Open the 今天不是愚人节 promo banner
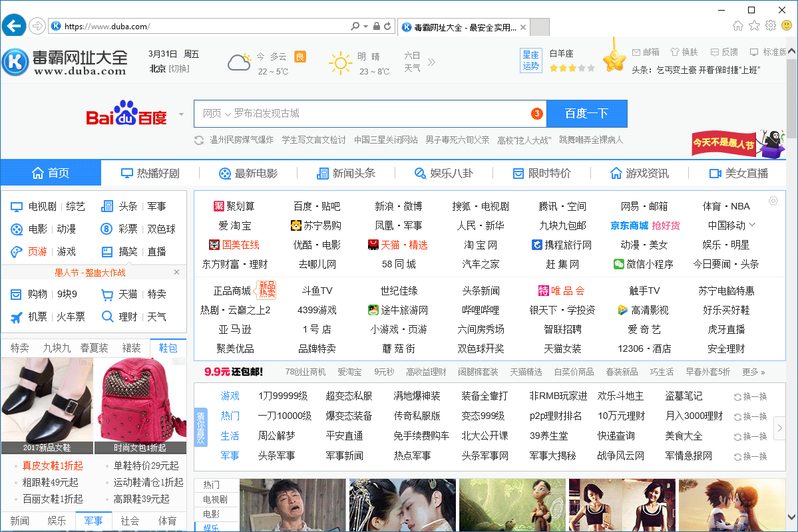798x532 pixels. pyautogui.click(x=739, y=143)
